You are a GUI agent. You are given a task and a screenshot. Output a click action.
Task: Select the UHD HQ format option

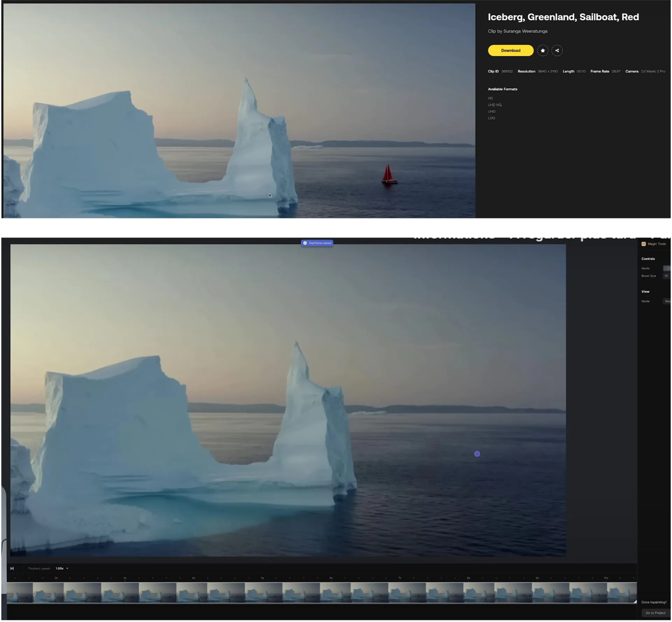point(495,105)
